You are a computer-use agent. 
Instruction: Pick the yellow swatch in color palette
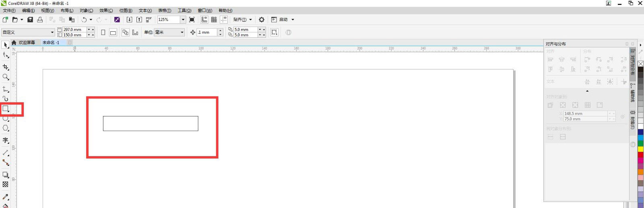640,149
